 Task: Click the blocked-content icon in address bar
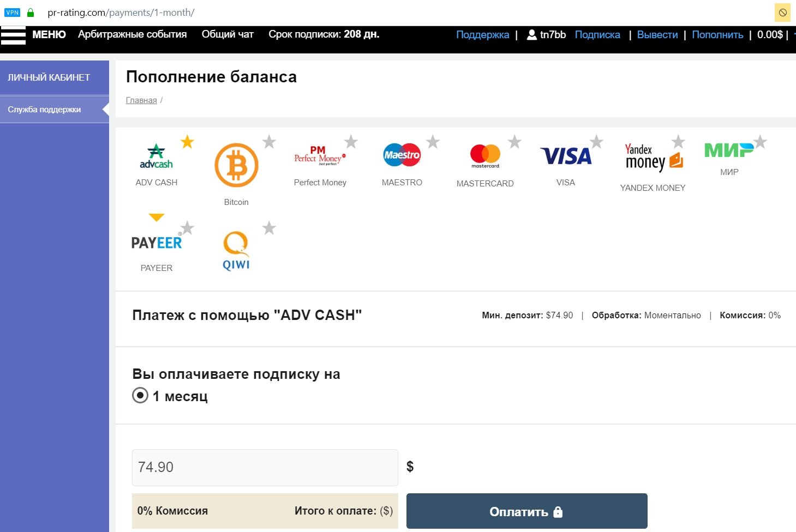(x=782, y=13)
